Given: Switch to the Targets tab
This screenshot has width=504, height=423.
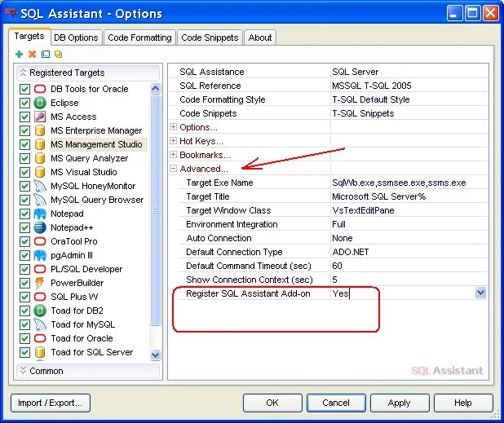Looking at the screenshot, I should coord(29,37).
